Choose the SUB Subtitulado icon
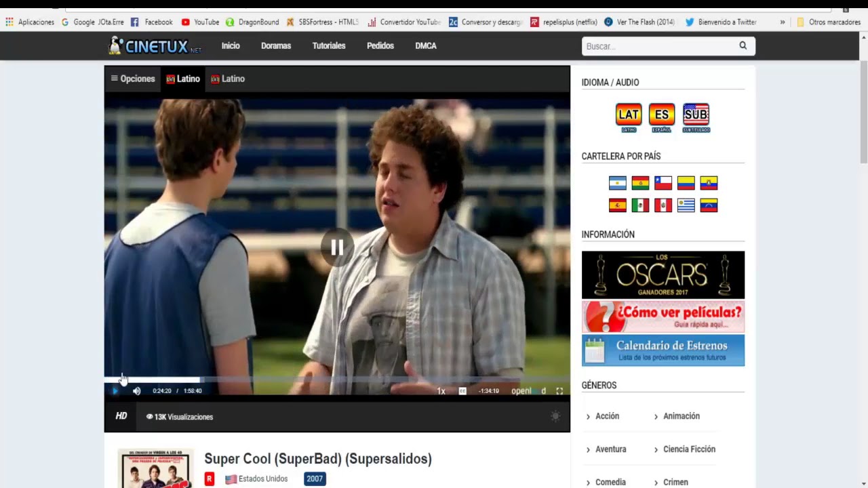 coord(696,117)
